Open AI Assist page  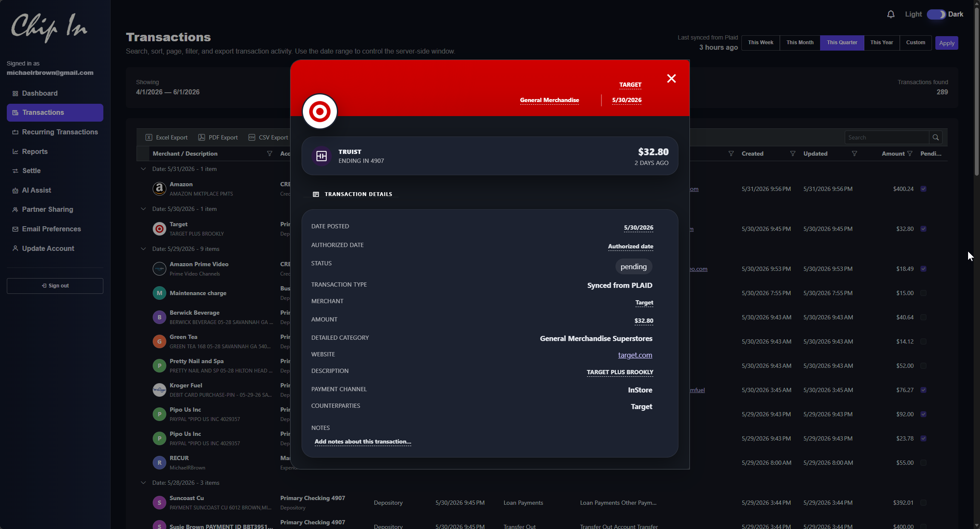click(x=55, y=190)
